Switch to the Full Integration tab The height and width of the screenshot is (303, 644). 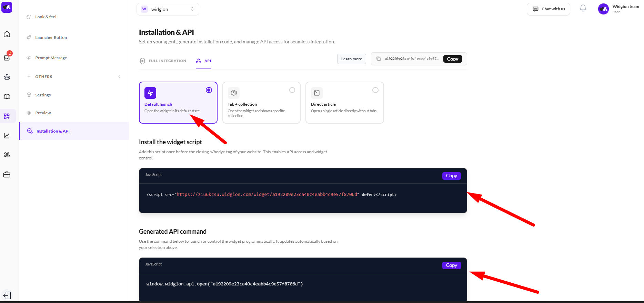(163, 61)
